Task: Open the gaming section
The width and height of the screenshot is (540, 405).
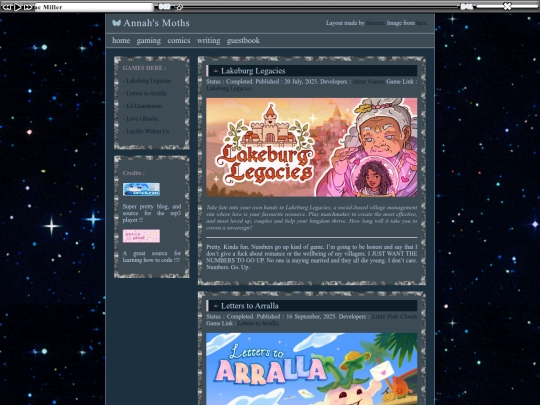Action: pyautogui.click(x=148, y=41)
